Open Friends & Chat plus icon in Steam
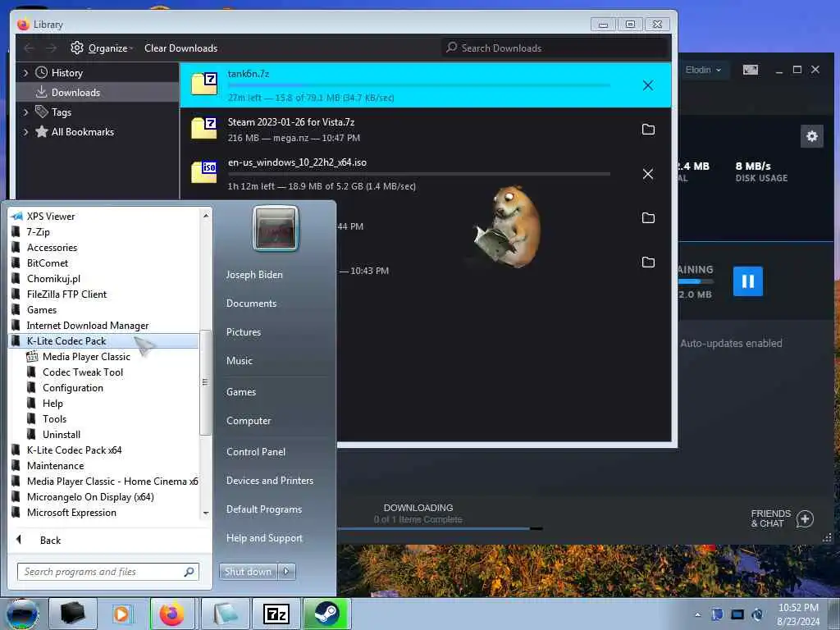The height and width of the screenshot is (630, 840). 806,518
